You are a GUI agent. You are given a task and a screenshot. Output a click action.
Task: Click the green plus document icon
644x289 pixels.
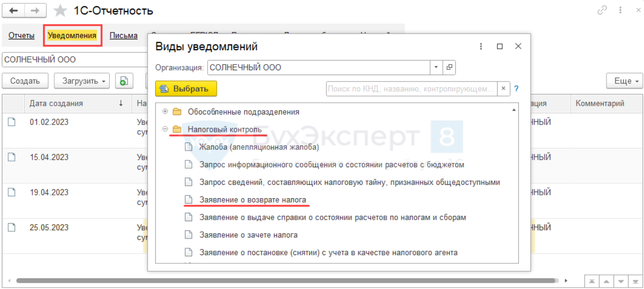(x=124, y=81)
